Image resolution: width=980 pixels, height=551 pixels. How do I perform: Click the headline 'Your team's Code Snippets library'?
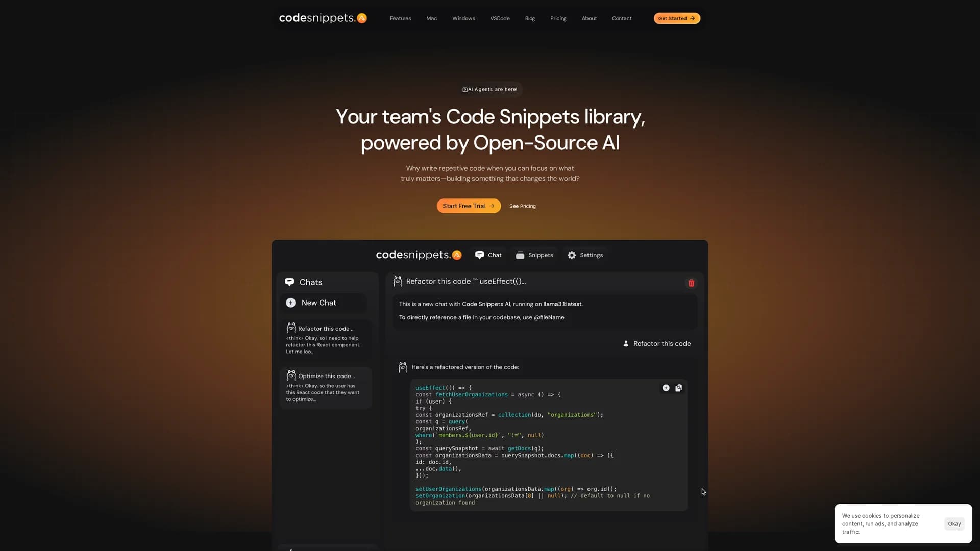(490, 117)
